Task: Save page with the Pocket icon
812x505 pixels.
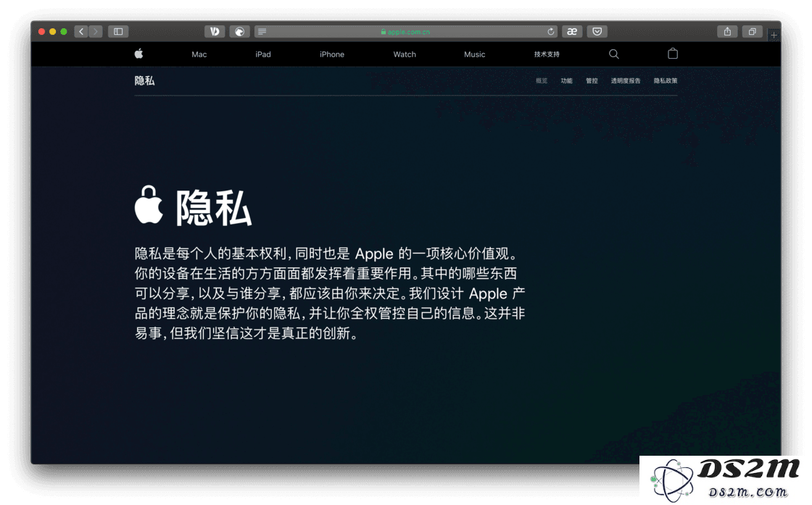Action: [597, 32]
